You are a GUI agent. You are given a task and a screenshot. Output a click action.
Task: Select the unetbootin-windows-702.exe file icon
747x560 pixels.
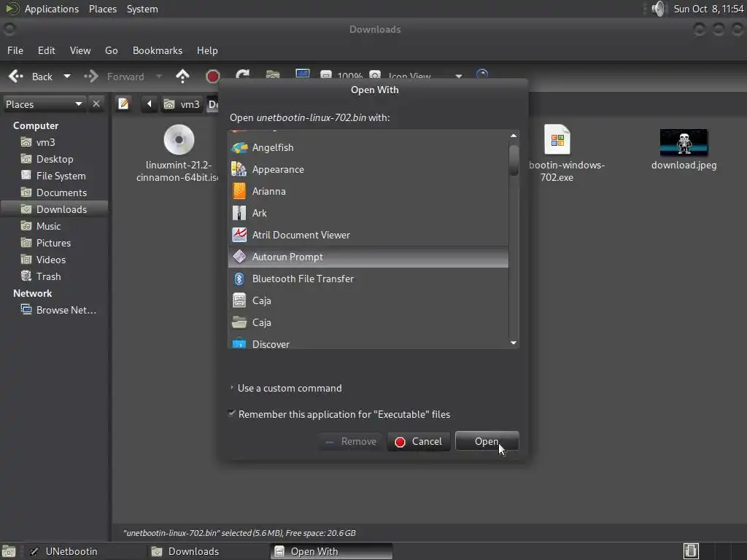(x=557, y=139)
